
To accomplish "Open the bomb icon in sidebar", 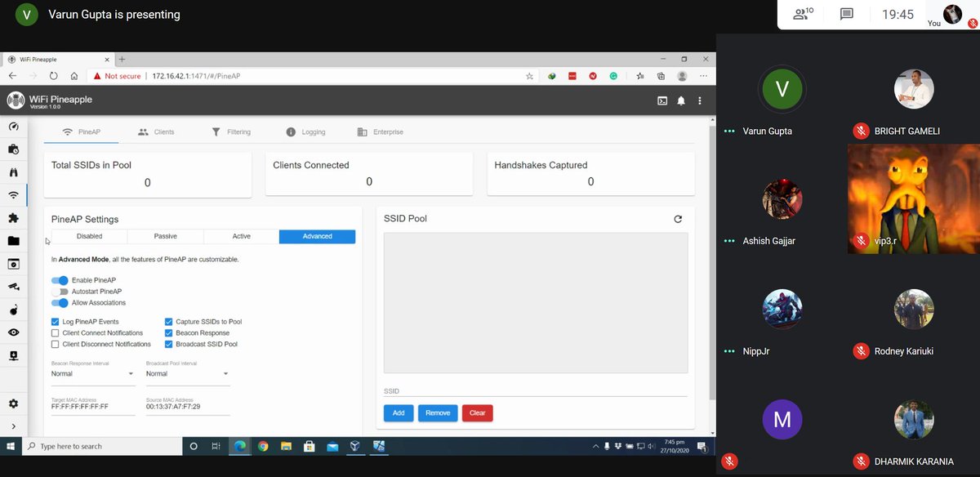I will click(x=13, y=310).
